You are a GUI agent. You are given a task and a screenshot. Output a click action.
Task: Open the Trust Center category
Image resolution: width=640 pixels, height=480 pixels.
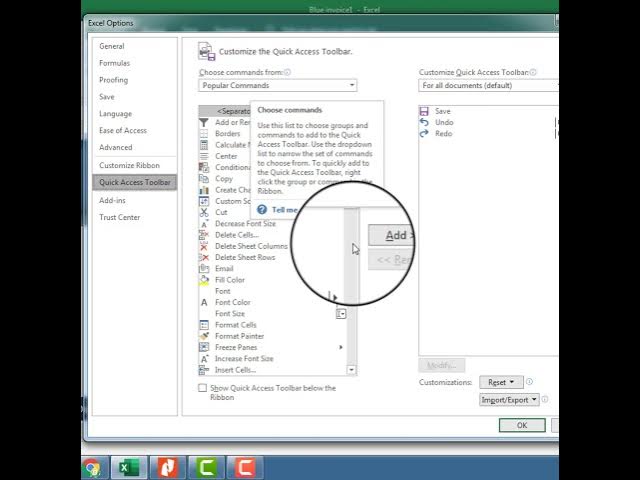[120, 218]
